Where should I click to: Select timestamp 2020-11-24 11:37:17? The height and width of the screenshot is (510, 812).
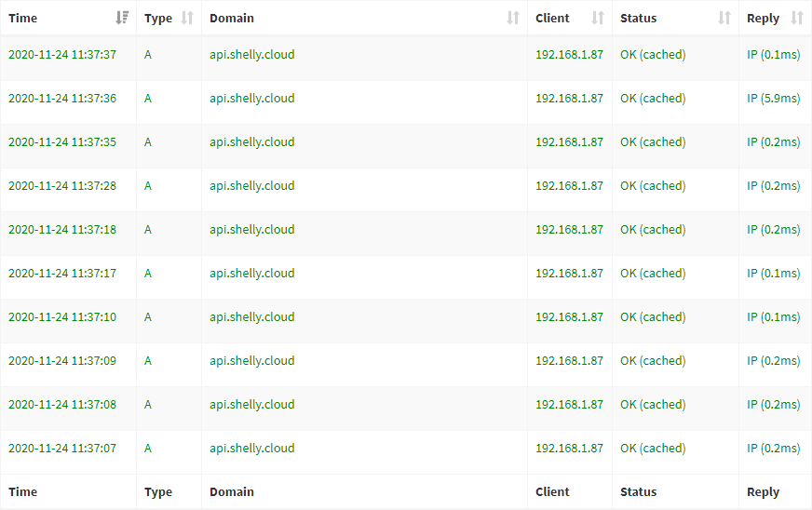click(x=62, y=274)
